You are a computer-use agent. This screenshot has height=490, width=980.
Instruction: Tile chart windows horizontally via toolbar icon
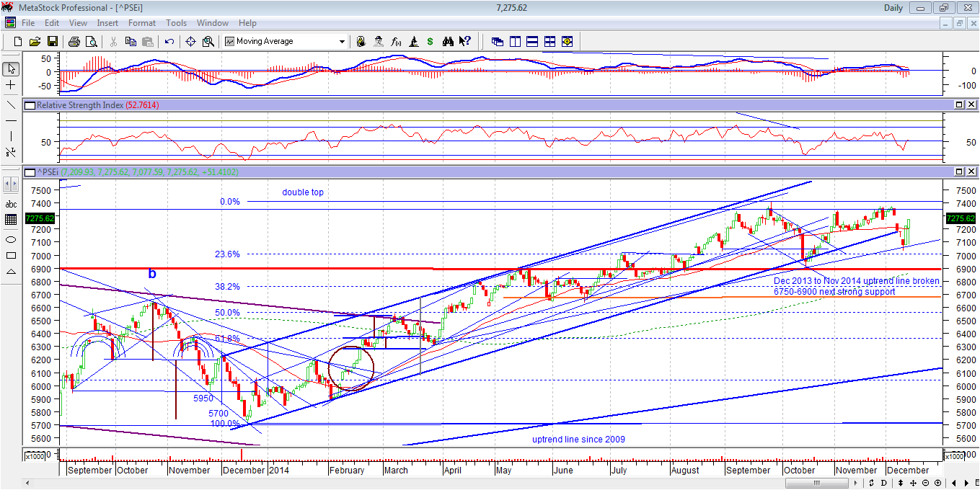pyautogui.click(x=532, y=41)
